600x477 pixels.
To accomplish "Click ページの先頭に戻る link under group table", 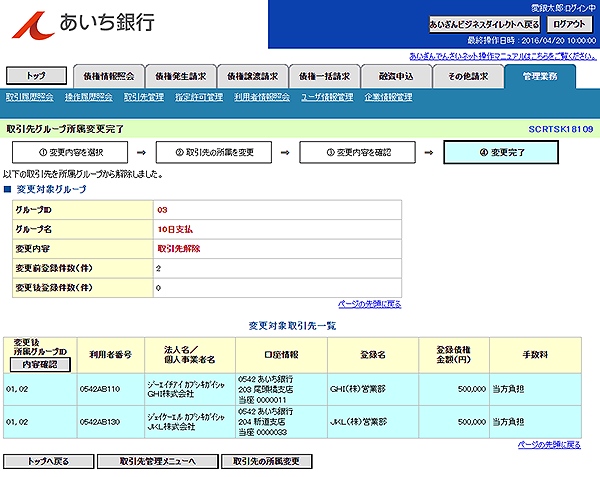I will coord(369,304).
